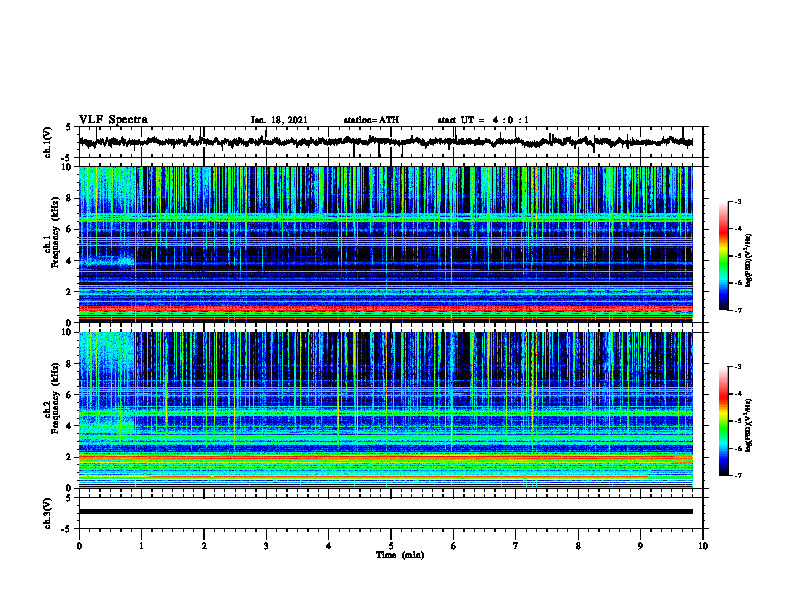Click the "-3" label on ch.1 colorbar
This screenshot has width=792, height=612.
pyautogui.click(x=738, y=202)
